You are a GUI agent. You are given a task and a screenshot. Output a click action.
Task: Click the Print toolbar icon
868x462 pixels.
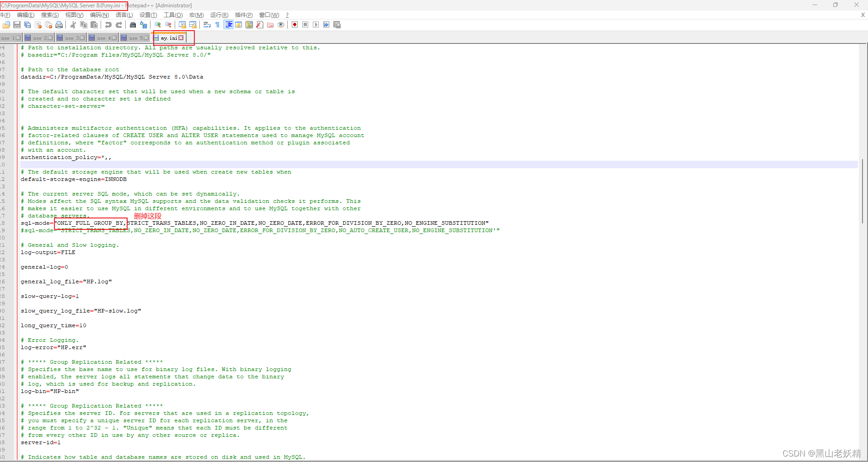tap(59, 25)
